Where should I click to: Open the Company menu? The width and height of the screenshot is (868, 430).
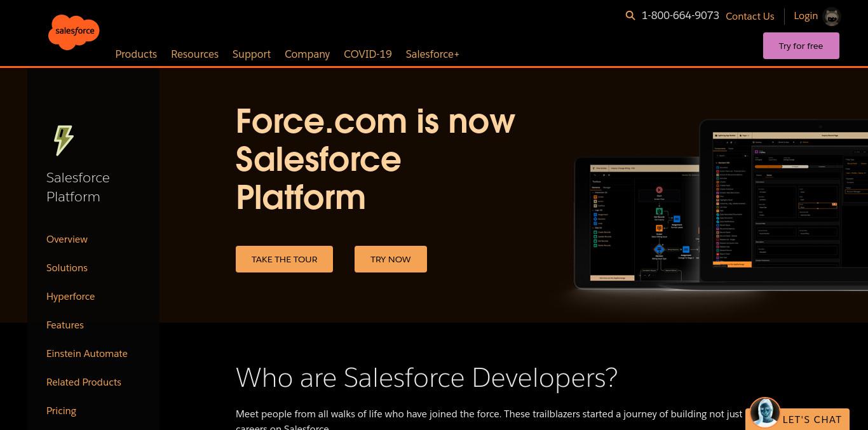tap(307, 54)
